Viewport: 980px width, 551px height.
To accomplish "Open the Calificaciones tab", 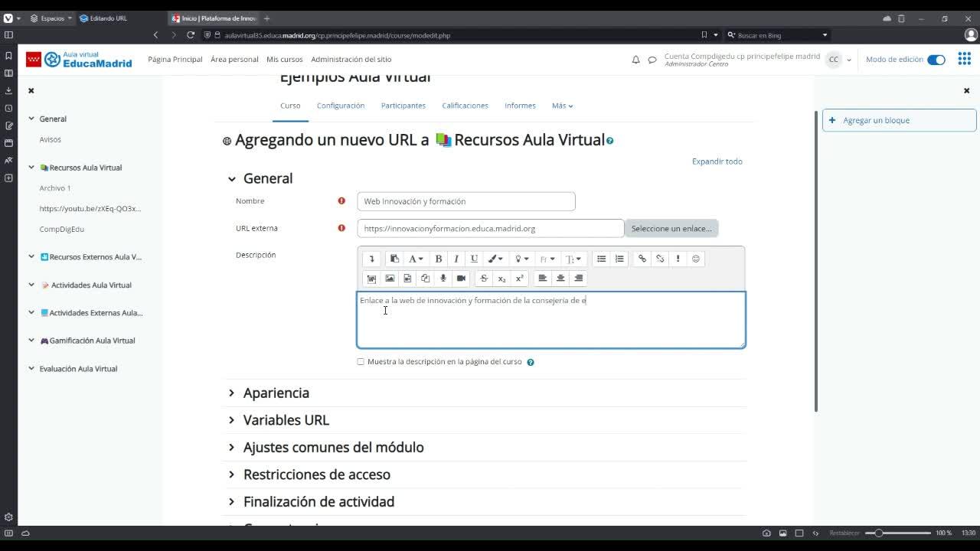I will tap(465, 106).
